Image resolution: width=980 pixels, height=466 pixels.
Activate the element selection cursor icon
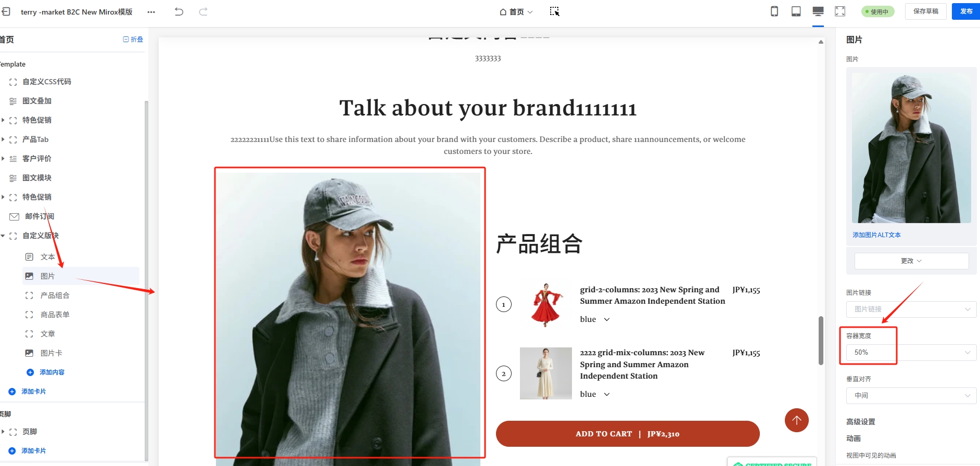tap(555, 11)
